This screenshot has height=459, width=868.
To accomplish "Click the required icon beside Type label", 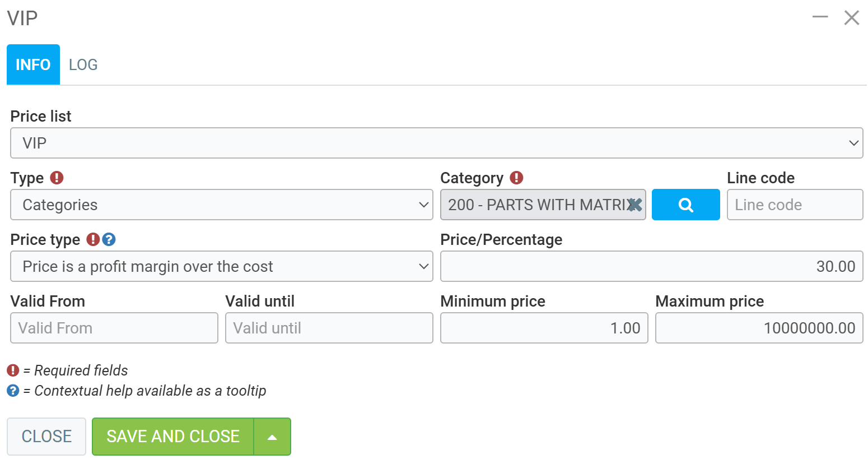I will 57,178.
